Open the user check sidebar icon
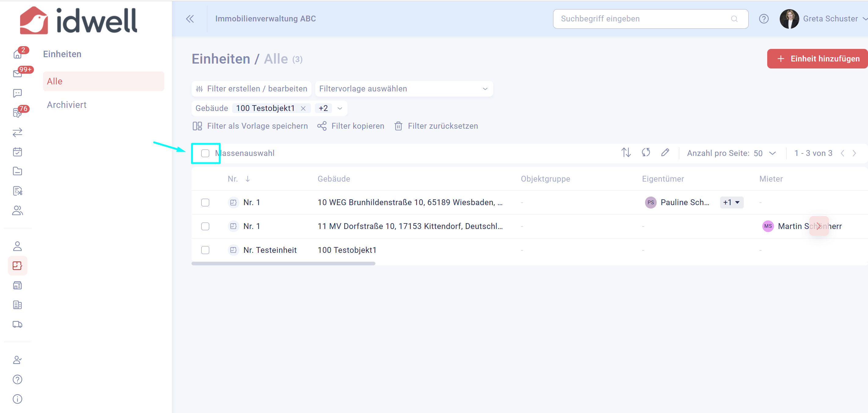Image resolution: width=868 pixels, height=413 pixels. click(x=17, y=360)
